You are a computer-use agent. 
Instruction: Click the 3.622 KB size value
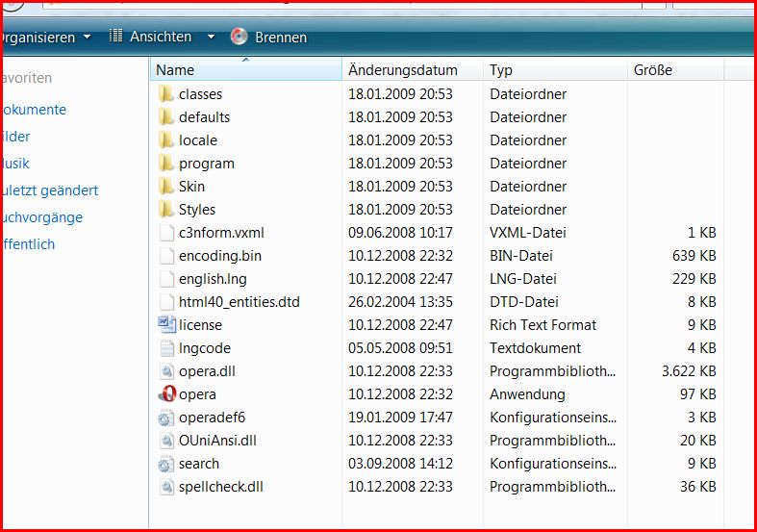[689, 371]
